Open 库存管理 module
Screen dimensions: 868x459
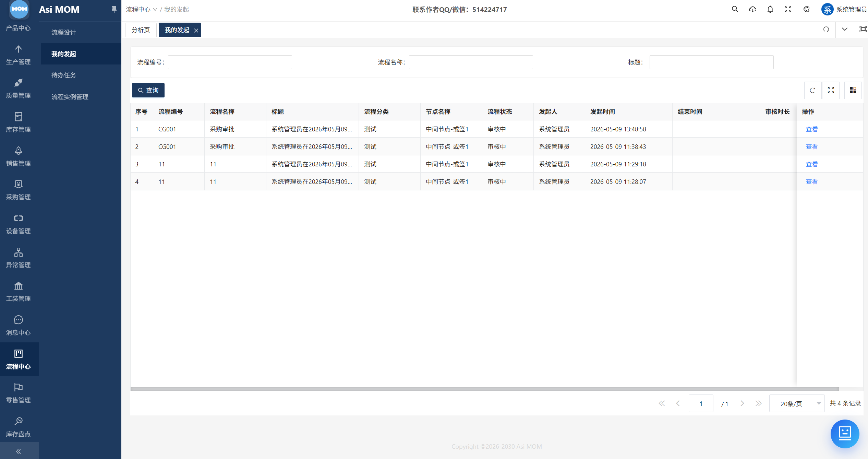click(19, 122)
